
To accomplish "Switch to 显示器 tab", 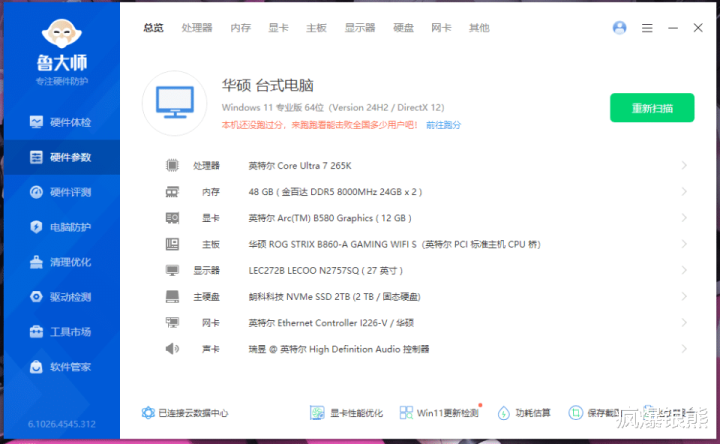I will click(x=360, y=28).
